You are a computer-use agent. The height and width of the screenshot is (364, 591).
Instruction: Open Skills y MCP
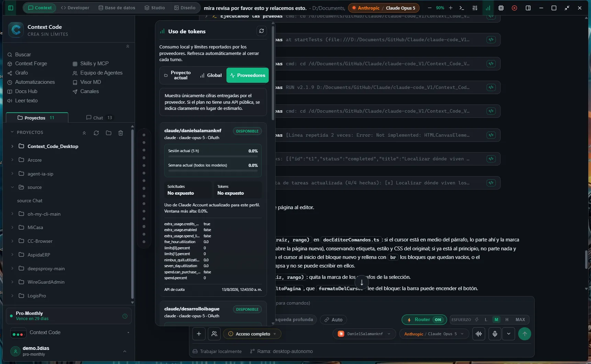pyautogui.click(x=91, y=64)
